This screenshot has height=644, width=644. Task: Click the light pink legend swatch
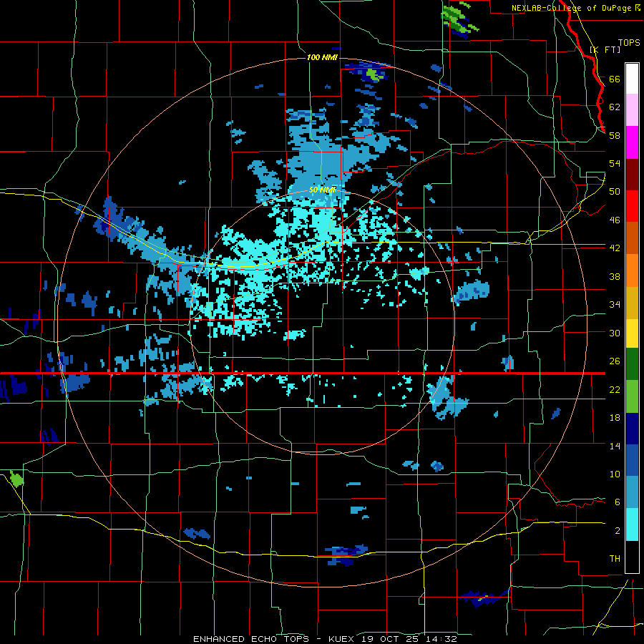pyautogui.click(x=632, y=109)
